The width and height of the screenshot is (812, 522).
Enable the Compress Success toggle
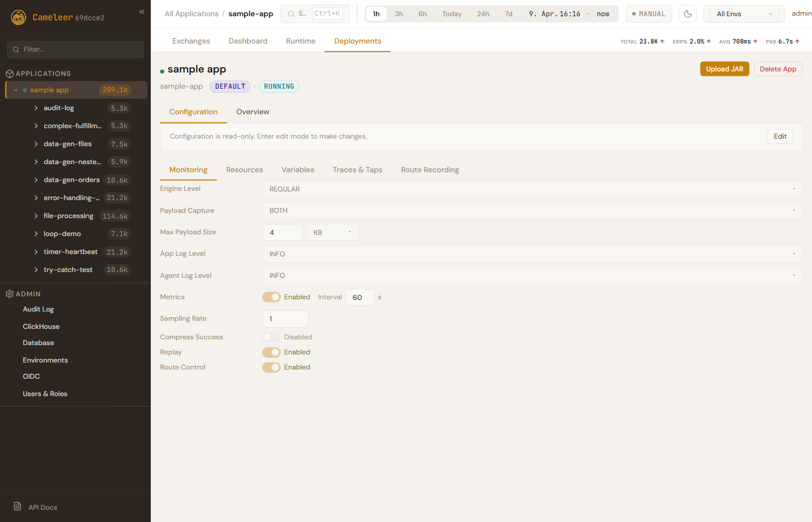pos(271,337)
